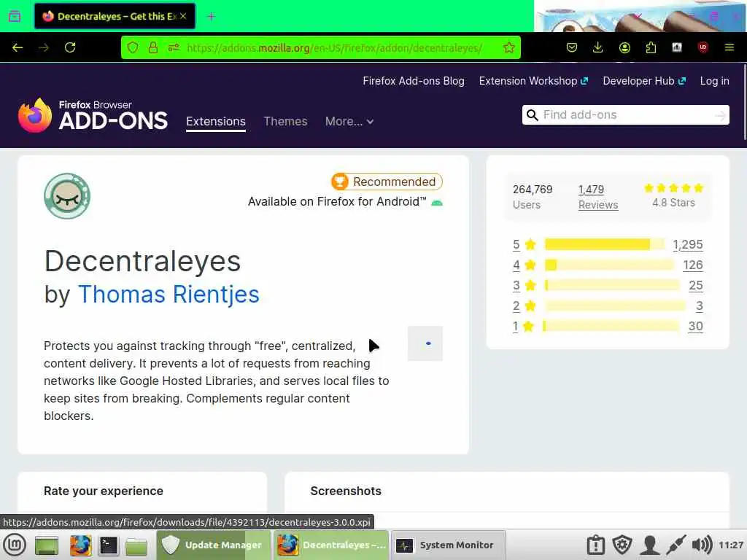Open the 1,479 Reviews link

598,197
